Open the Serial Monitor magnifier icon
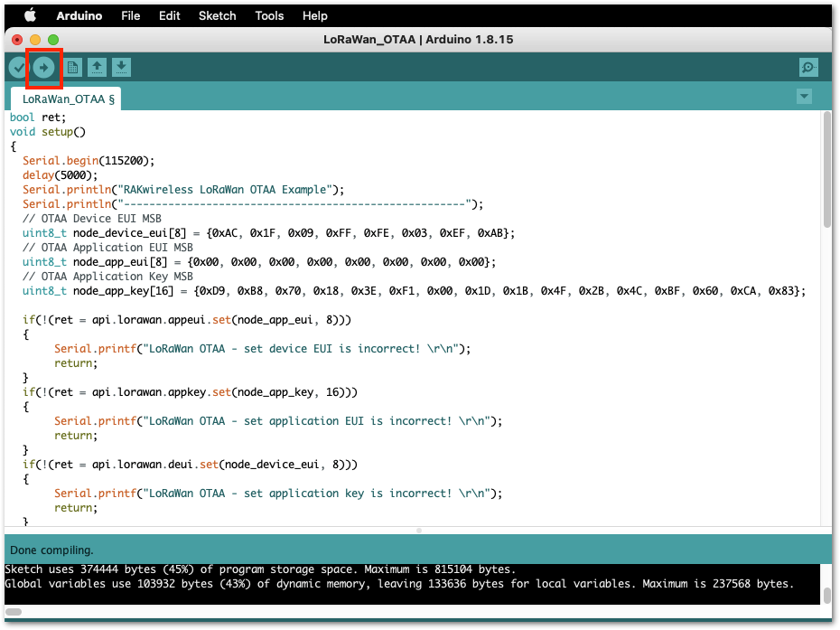Viewport: 840px width, 630px height. click(x=807, y=68)
